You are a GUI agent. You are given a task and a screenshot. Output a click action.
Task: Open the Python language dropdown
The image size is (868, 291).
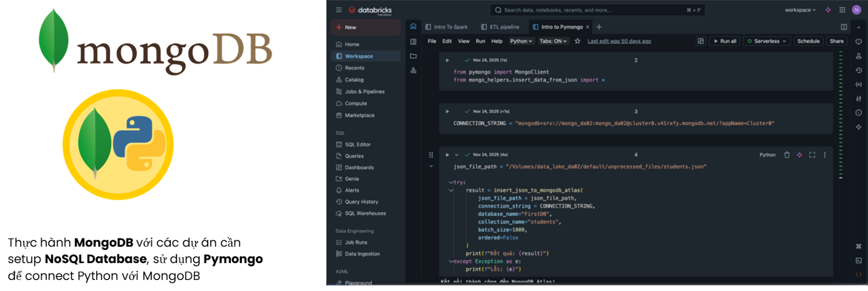tap(521, 41)
